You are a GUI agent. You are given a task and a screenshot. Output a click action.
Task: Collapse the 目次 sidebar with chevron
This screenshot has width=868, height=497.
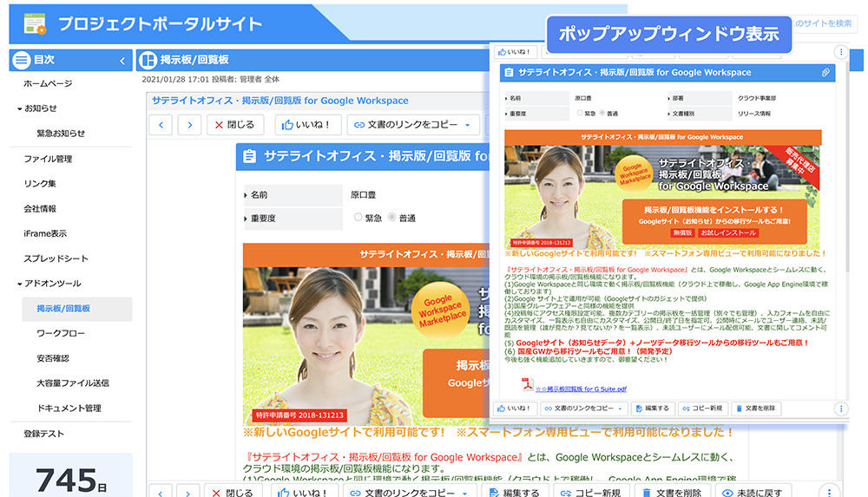coord(122,61)
